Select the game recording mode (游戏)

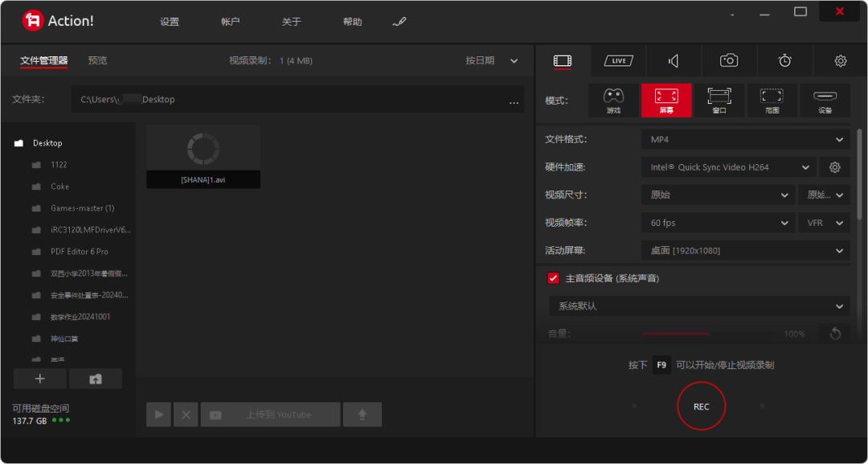point(613,101)
